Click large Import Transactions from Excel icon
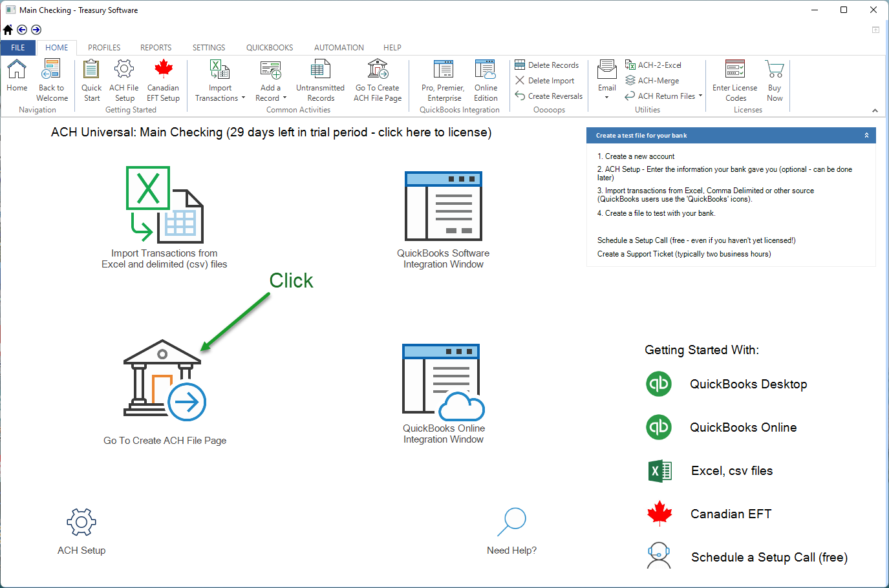 pos(165,205)
